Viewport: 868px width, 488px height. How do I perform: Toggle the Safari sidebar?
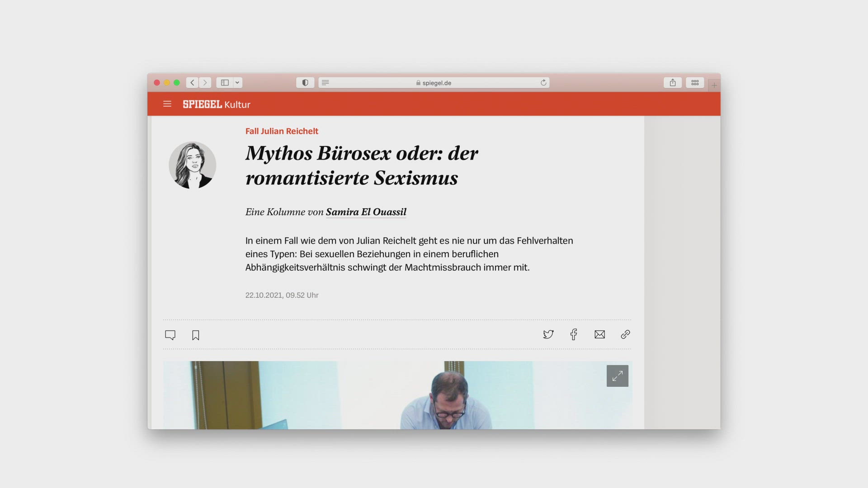point(225,83)
